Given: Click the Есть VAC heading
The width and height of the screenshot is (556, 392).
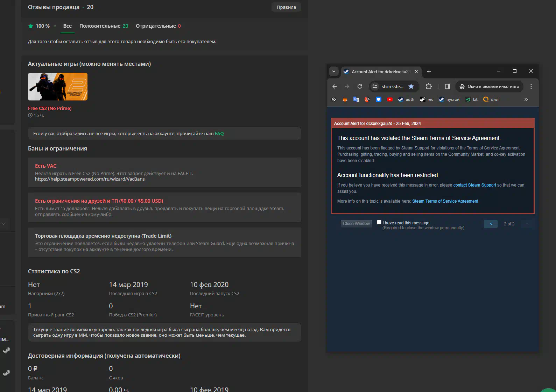Looking at the screenshot, I should [45, 166].
